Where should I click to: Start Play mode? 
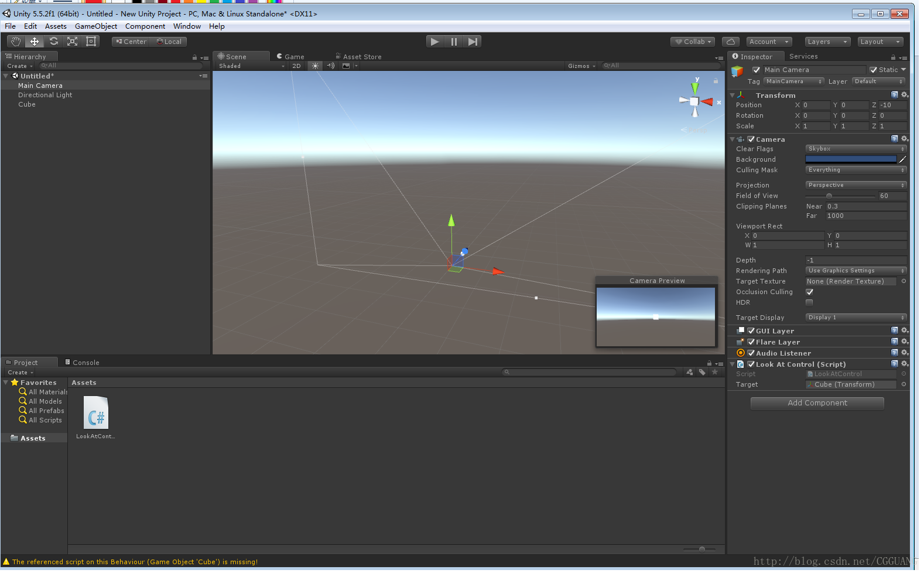point(434,42)
